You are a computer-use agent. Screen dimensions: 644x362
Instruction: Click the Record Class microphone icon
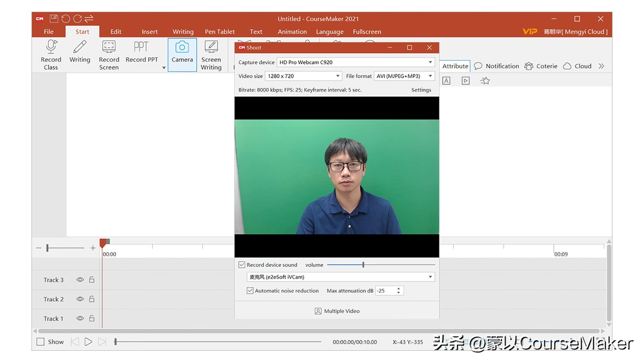[51, 47]
